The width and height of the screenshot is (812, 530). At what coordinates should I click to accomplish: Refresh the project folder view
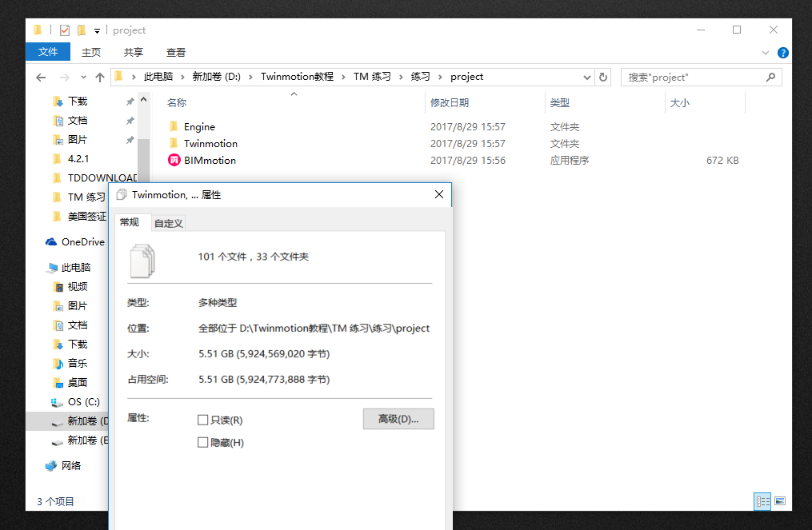point(603,77)
